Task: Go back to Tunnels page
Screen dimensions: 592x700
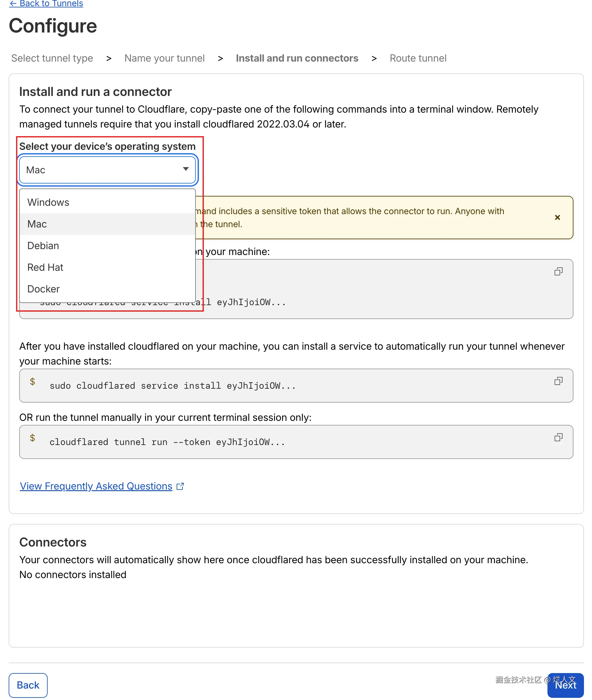Action: [x=46, y=4]
